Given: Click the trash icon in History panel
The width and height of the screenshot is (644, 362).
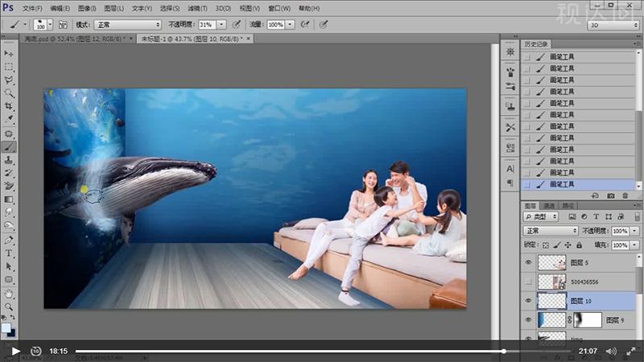Looking at the screenshot, I should [x=625, y=195].
